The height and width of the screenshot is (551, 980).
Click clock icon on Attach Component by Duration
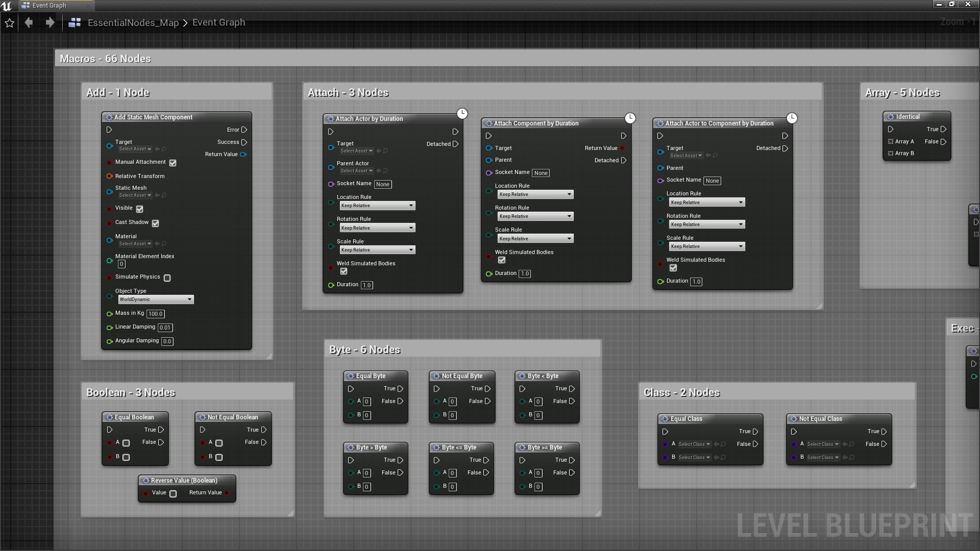[x=630, y=118]
